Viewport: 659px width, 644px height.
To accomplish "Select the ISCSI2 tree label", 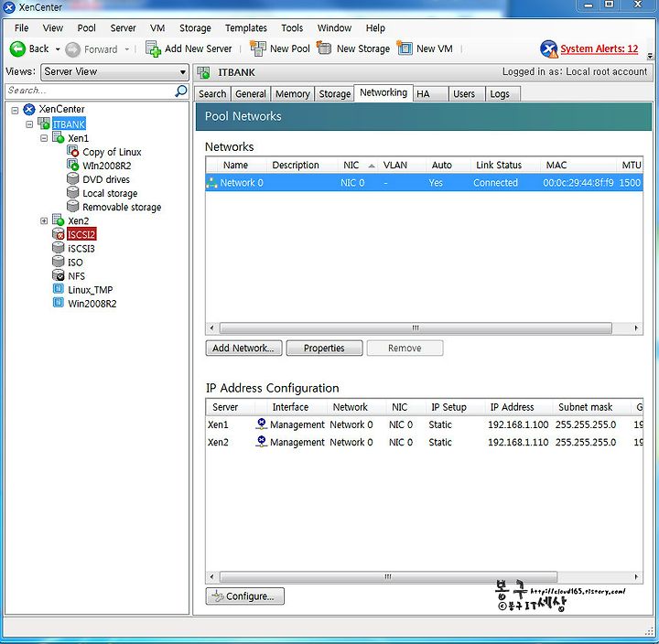I will (81, 234).
